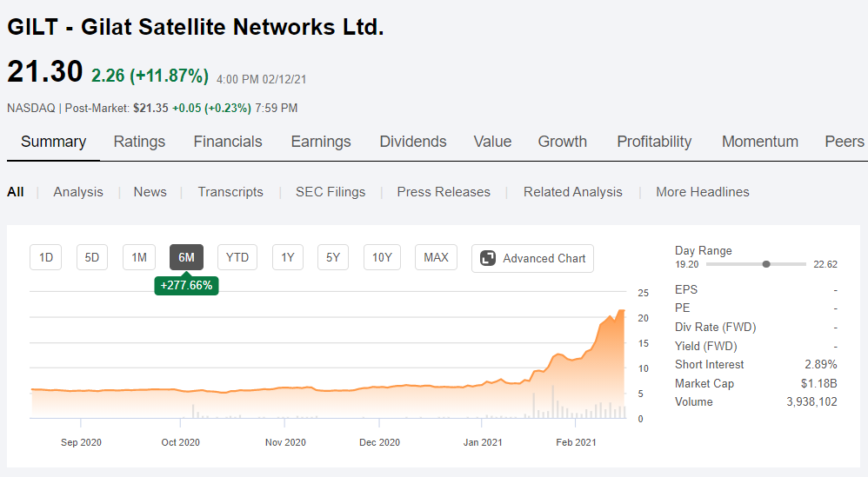Open the Momentum tab
Screen dimensions: 868x477
(760, 142)
